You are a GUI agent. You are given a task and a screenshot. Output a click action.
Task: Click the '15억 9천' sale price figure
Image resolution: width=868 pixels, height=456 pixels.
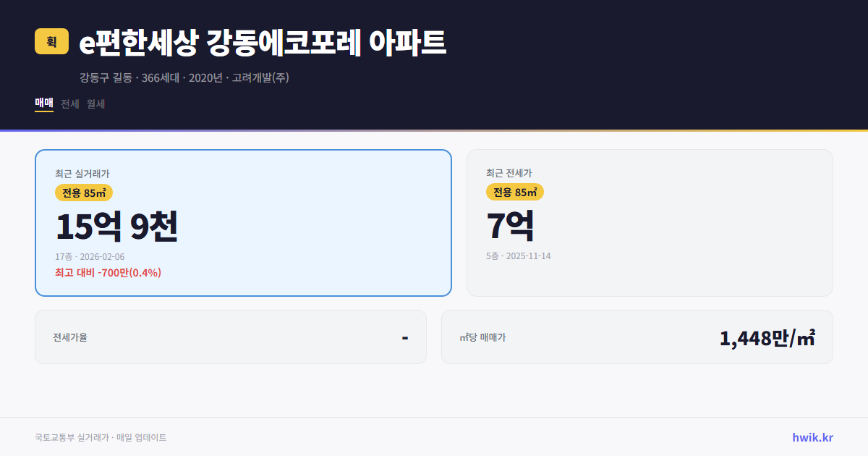(117, 226)
